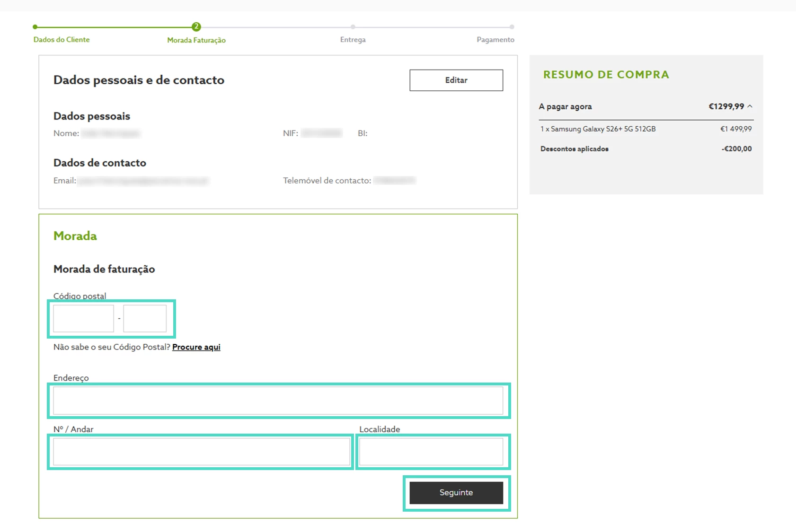796x532 pixels.
Task: Collapse the A pagar agora chevron
Action: [750, 106]
